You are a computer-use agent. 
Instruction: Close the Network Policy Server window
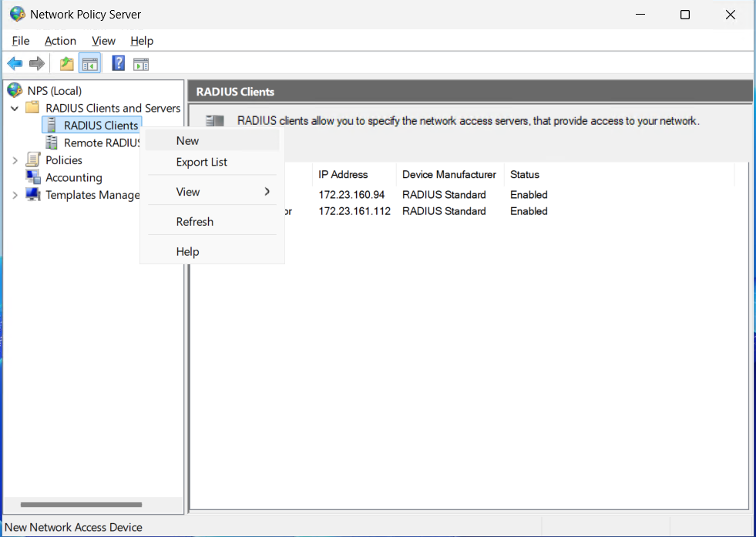pos(731,15)
